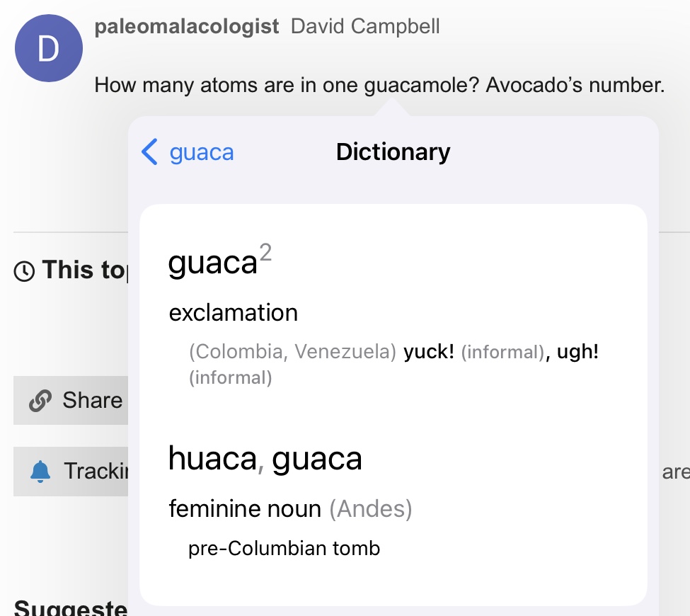Click the feminine noun label

245,509
